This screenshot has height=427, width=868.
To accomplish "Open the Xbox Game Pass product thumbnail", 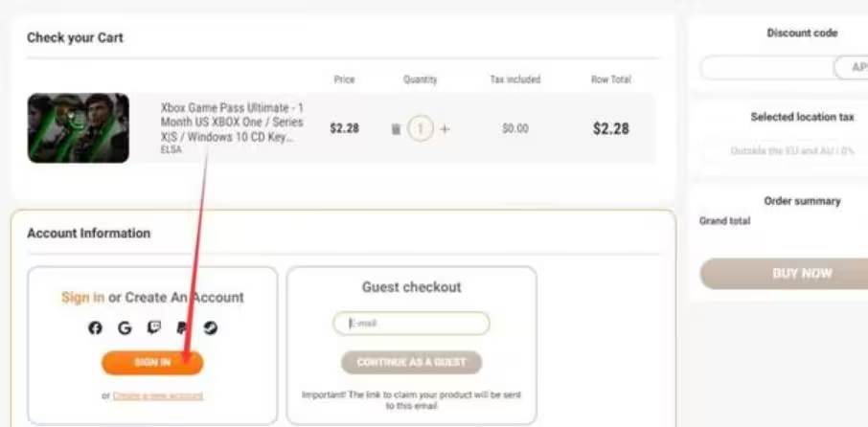I will tap(78, 127).
